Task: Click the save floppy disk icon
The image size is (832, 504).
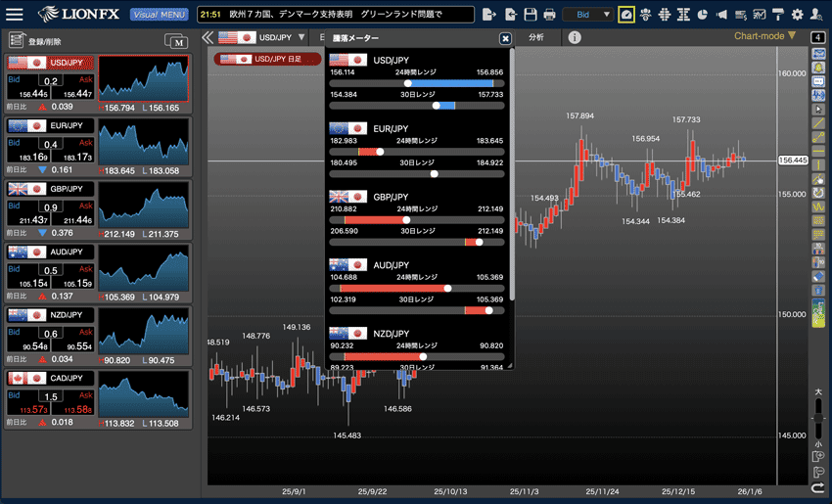Action: [x=530, y=15]
